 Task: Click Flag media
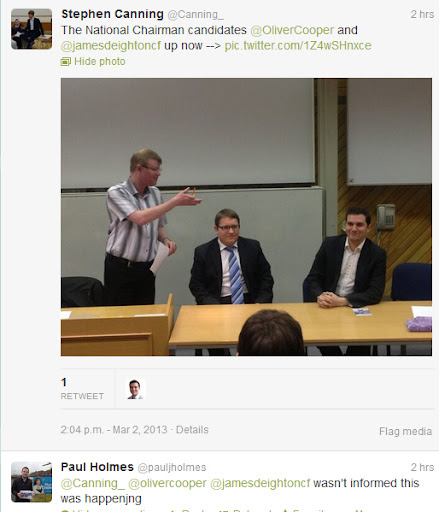[x=405, y=431]
